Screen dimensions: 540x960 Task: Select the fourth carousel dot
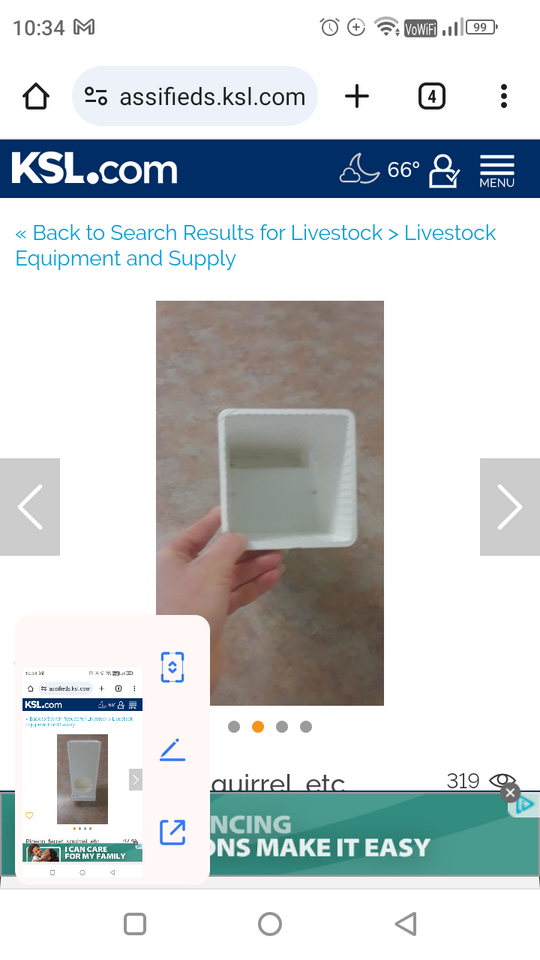coord(306,727)
